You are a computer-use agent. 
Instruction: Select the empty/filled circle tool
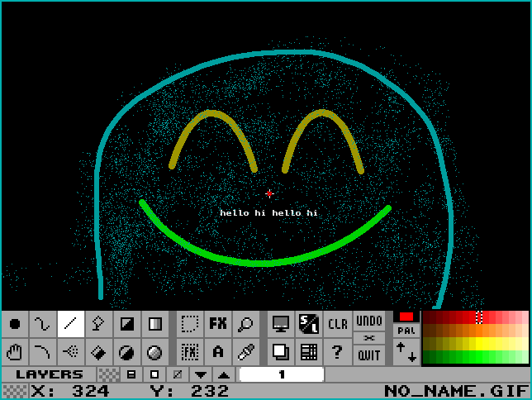[126, 352]
